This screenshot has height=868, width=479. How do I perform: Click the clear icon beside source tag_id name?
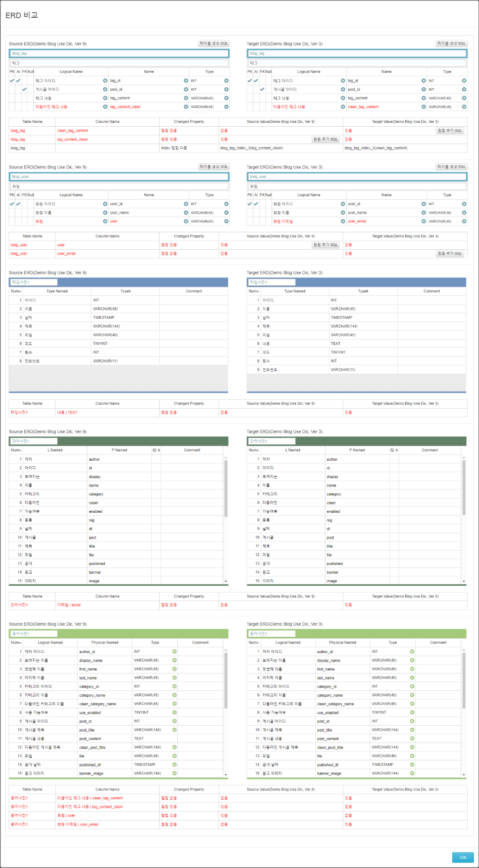[186, 81]
